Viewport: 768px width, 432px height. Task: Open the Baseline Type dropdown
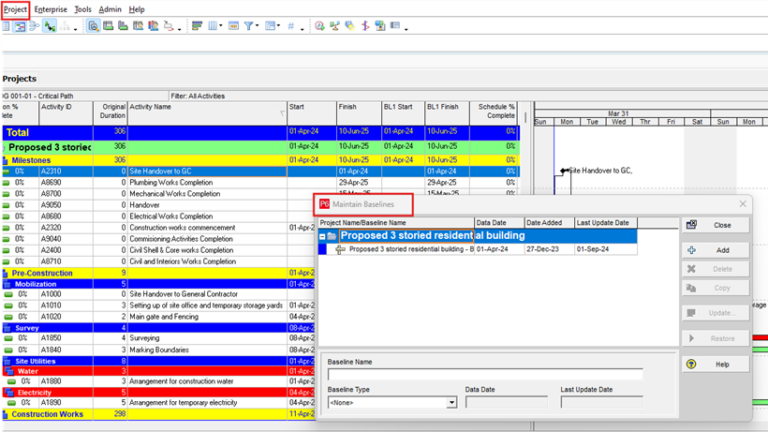452,403
